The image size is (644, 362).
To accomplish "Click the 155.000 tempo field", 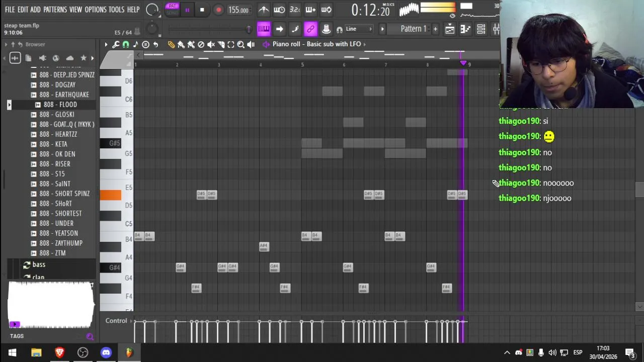I will tap(238, 10).
